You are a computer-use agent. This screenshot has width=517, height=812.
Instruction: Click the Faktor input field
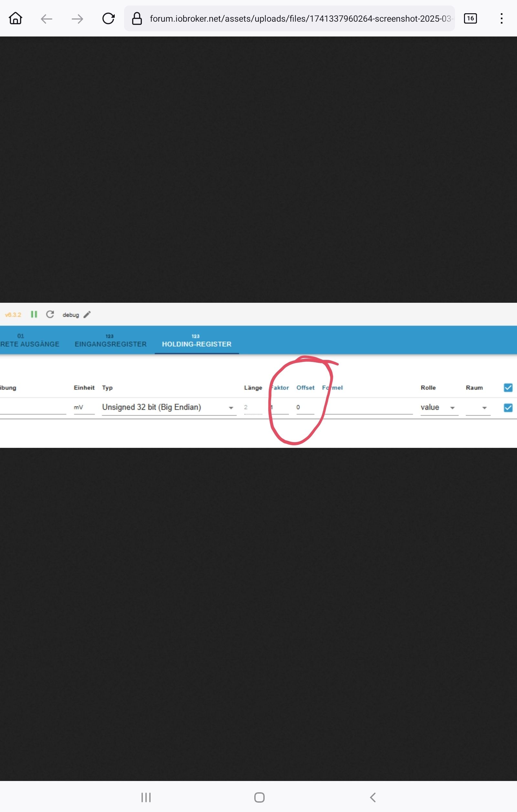pos(279,407)
